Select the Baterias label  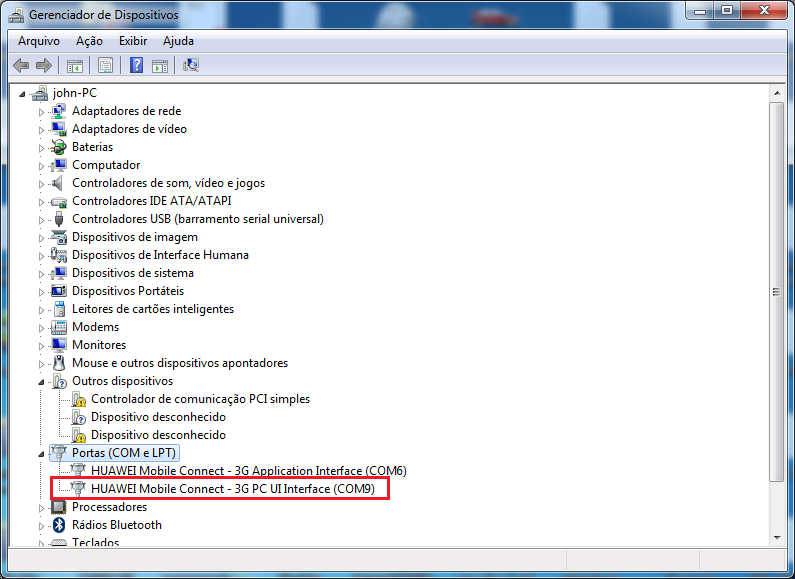[x=92, y=147]
